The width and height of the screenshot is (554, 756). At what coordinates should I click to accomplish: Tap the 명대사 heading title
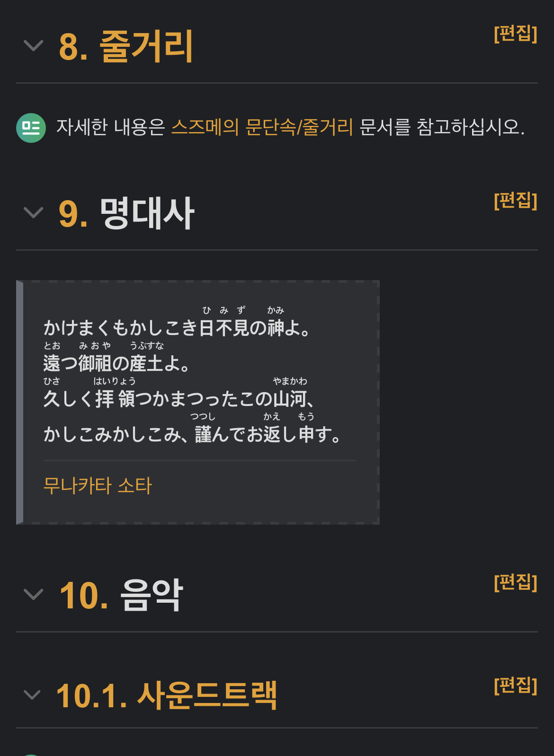coord(147,213)
